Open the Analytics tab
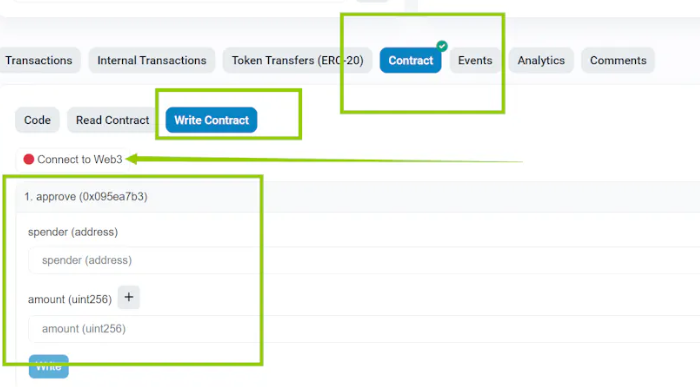The height and width of the screenshot is (387, 700). tap(541, 60)
